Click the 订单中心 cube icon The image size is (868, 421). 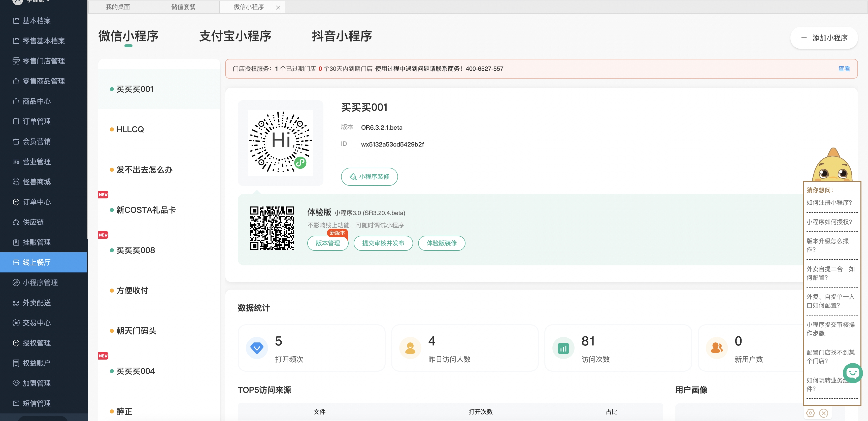[x=16, y=202]
